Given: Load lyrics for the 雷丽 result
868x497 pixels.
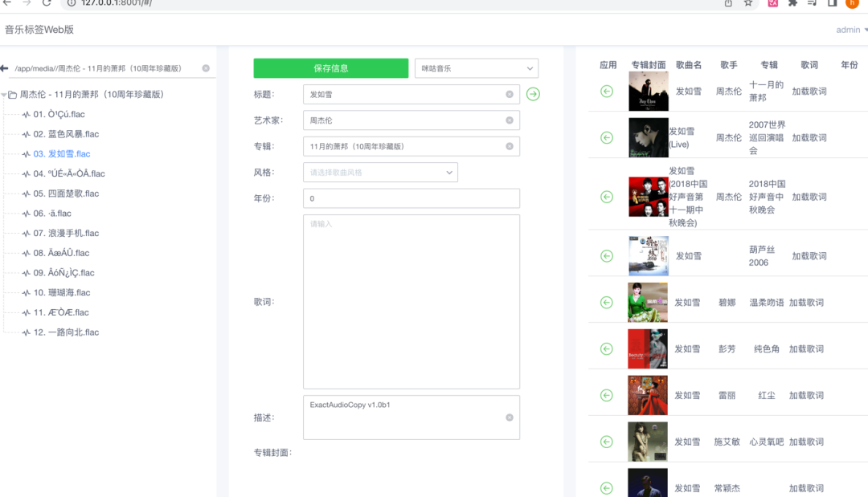Looking at the screenshot, I should click(806, 395).
